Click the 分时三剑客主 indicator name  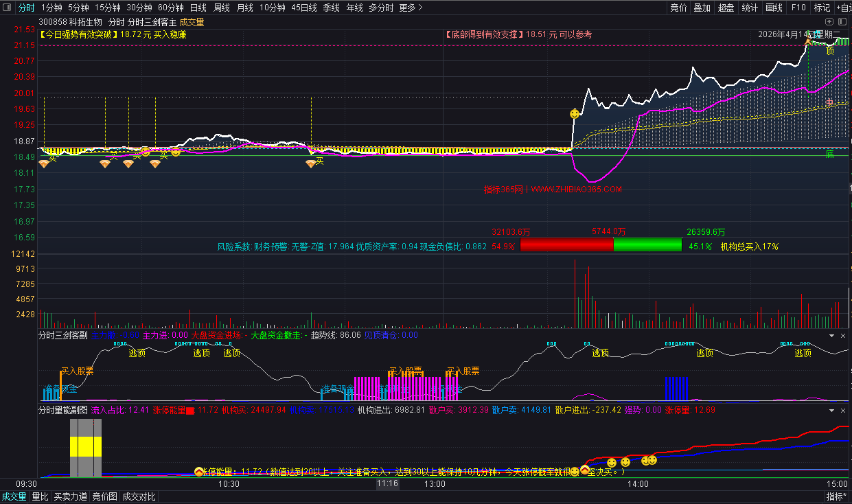[152, 22]
